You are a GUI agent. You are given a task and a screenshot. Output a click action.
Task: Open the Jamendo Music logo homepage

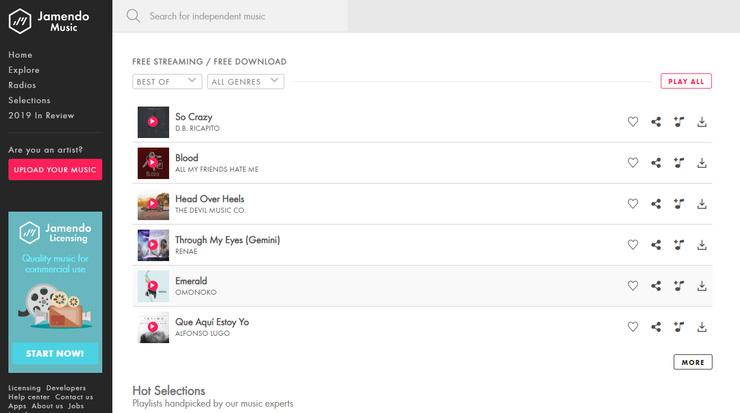[49, 21]
